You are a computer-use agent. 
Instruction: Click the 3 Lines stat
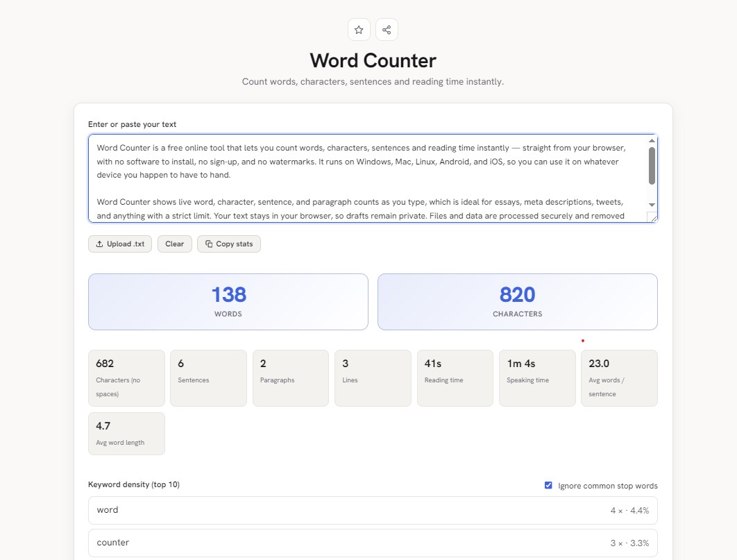point(373,377)
